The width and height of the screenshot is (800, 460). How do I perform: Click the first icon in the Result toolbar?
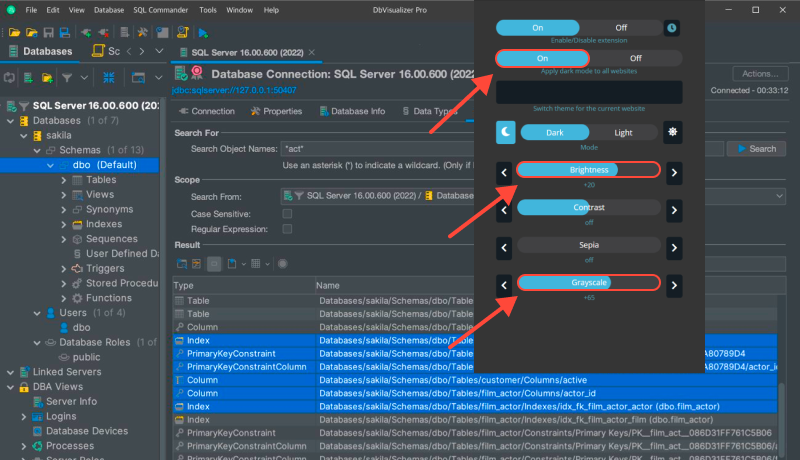click(x=182, y=264)
